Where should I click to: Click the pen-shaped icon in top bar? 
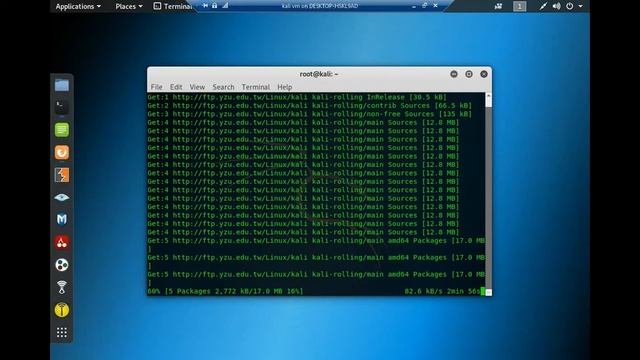[543, 6]
